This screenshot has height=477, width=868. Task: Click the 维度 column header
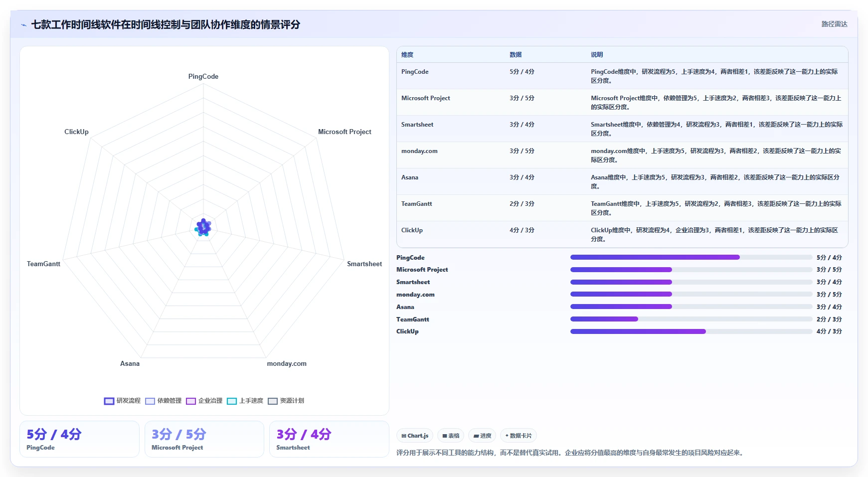407,55
